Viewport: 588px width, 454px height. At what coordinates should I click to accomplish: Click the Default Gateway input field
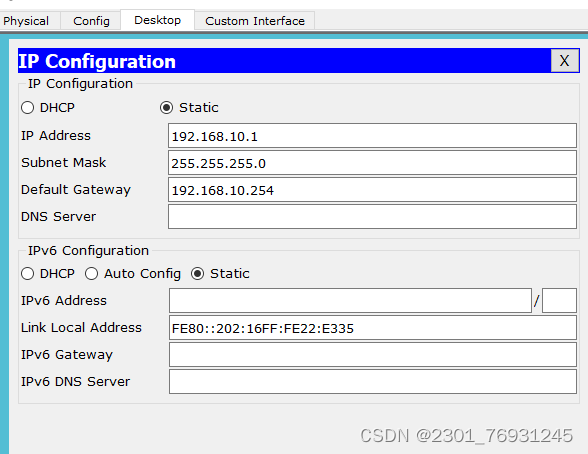[x=372, y=190]
